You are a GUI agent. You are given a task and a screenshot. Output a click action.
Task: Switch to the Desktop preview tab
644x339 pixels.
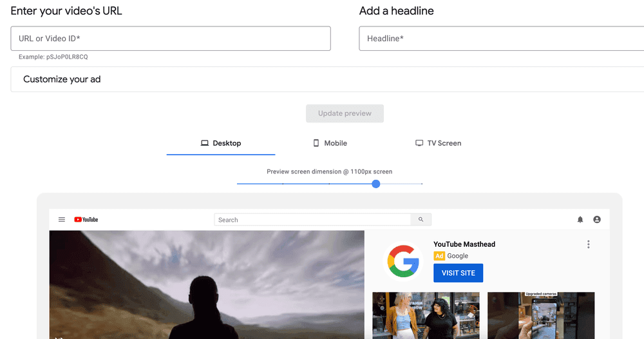click(221, 143)
